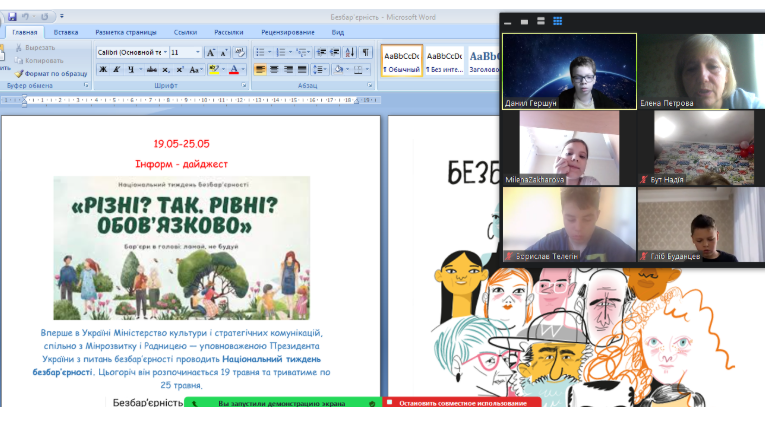Switch to the Рассылки tab
The height and width of the screenshot is (427, 771).
229,32
